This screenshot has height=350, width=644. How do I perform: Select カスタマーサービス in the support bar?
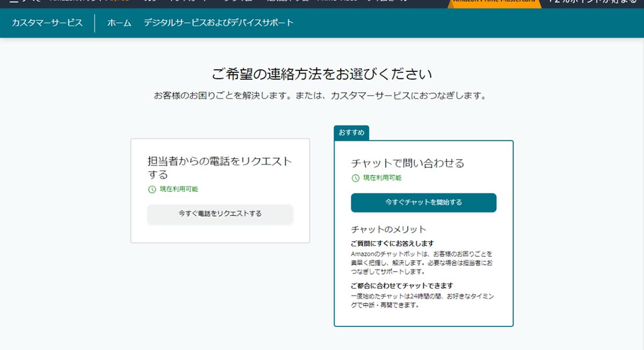47,24
